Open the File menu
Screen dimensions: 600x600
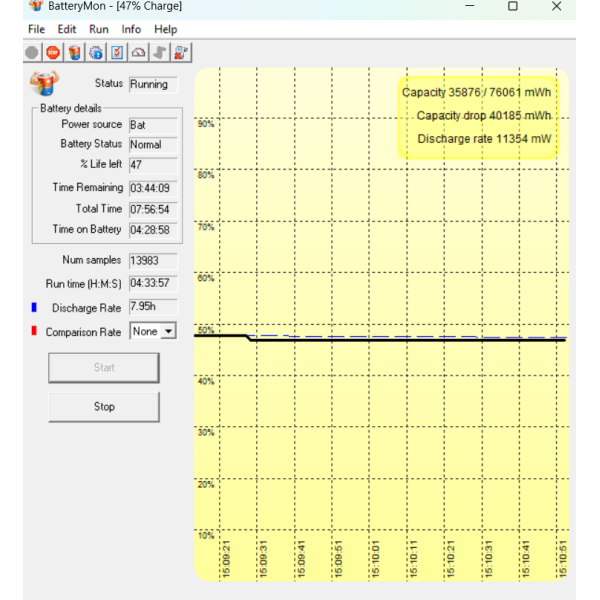point(36,29)
